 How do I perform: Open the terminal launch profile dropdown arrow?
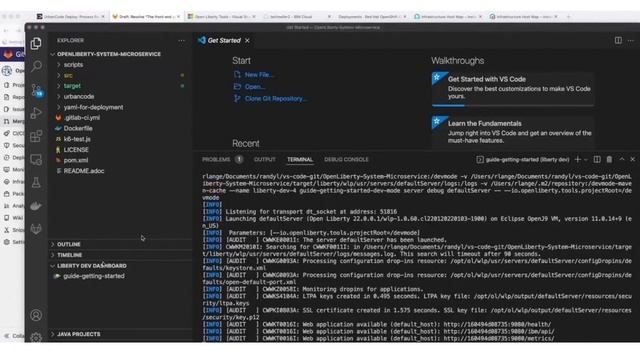586,160
